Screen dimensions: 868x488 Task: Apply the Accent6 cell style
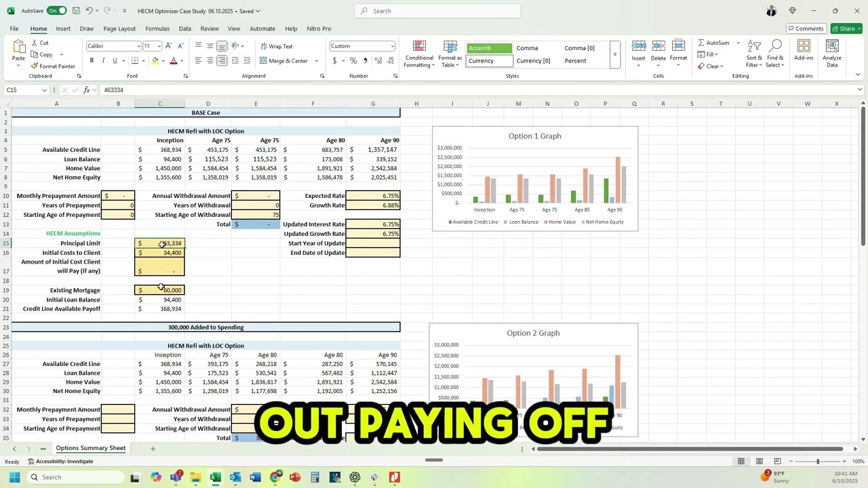(x=490, y=48)
